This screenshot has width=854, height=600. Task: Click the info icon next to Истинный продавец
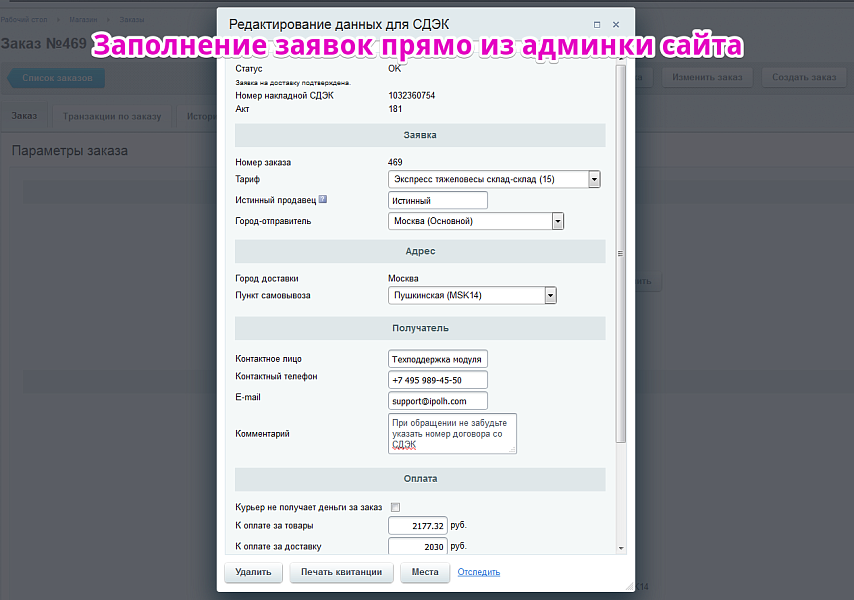pyautogui.click(x=322, y=199)
